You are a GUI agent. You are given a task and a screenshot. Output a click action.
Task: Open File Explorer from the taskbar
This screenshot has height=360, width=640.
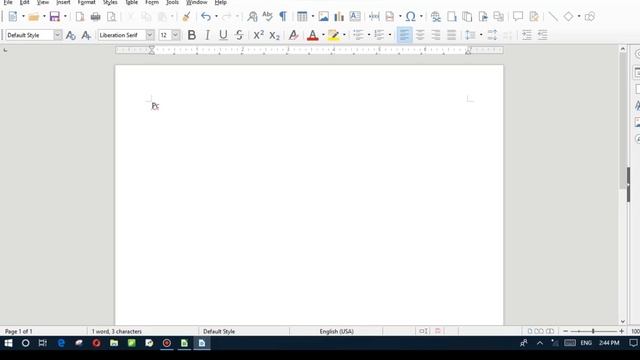(x=114, y=343)
